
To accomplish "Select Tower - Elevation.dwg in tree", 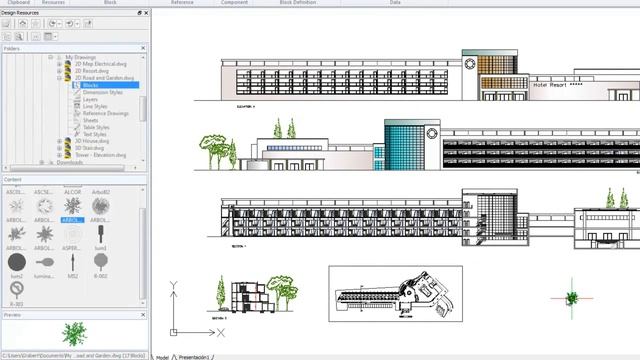I will 100,155.
